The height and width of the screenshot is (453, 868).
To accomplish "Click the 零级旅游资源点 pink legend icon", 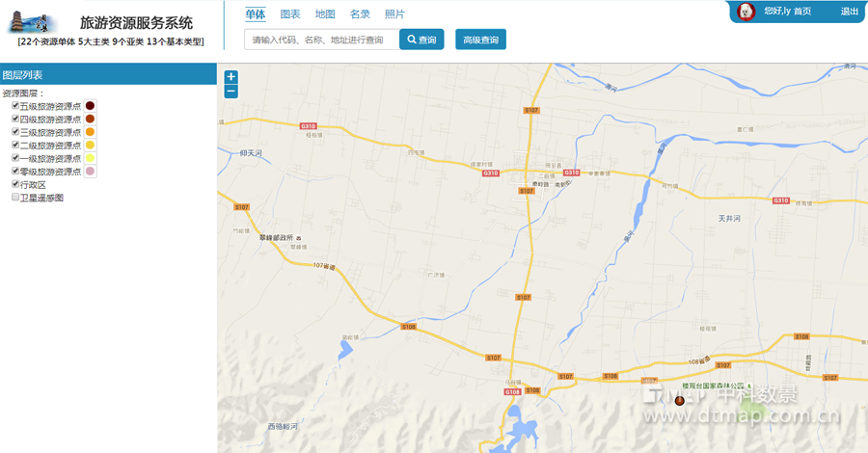I will pos(91,172).
